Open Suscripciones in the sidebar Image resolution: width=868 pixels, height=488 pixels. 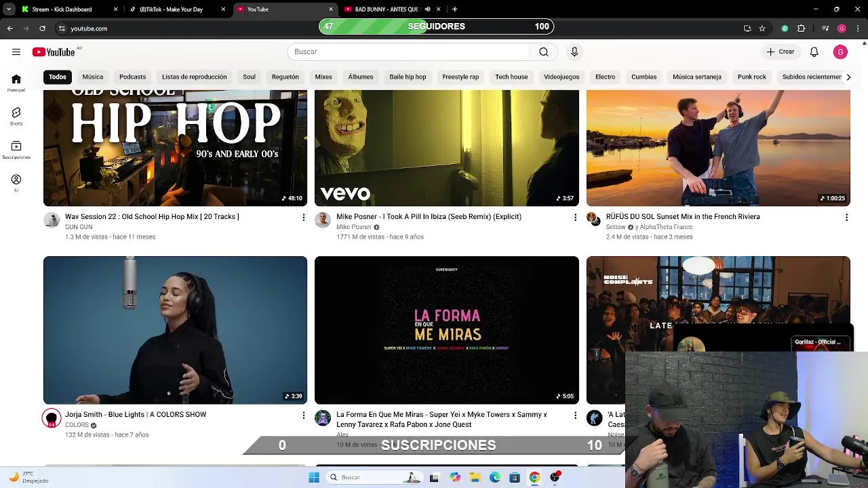[16, 150]
